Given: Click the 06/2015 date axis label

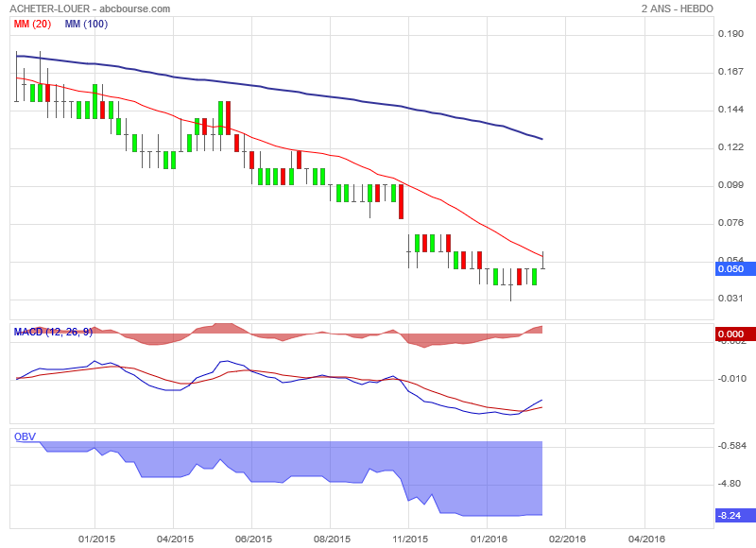Looking at the screenshot, I should 253,539.
